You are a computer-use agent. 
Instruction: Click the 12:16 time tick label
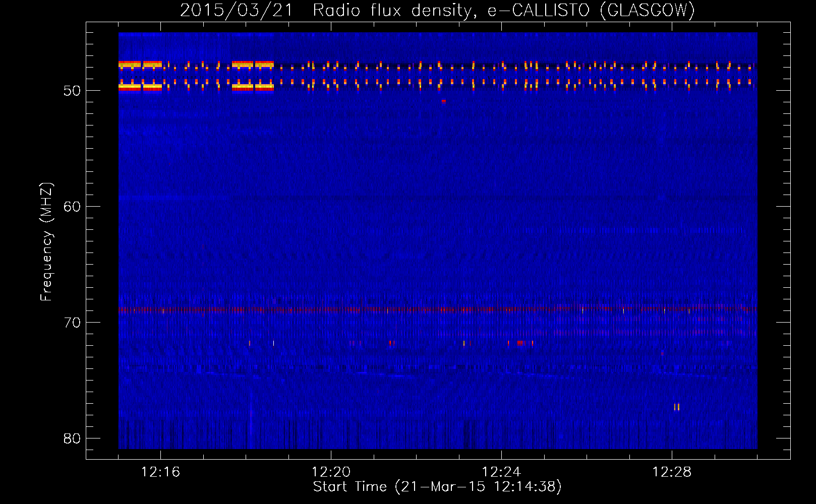[160, 472]
